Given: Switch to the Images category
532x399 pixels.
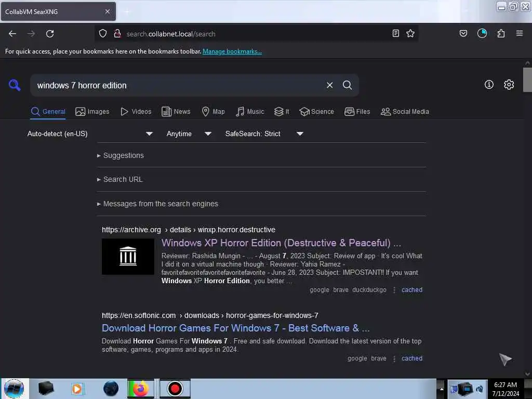Looking at the screenshot, I should click(x=92, y=112).
